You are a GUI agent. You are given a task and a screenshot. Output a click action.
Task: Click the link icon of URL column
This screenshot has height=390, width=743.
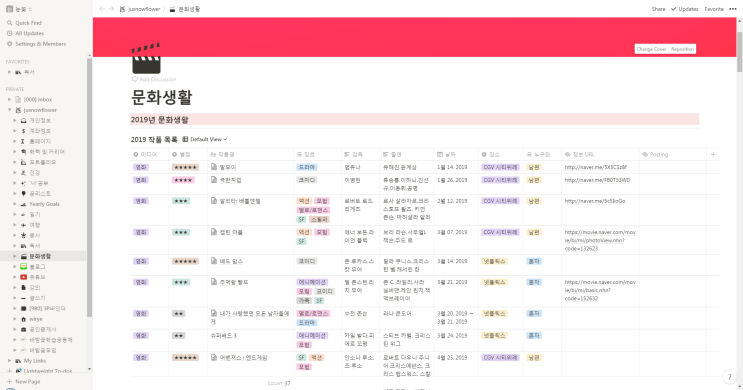567,154
